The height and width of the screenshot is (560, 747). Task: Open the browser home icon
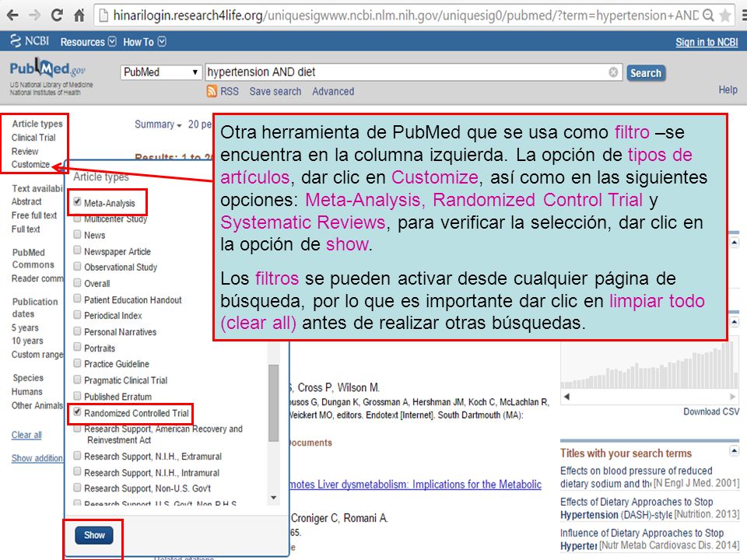(79, 16)
